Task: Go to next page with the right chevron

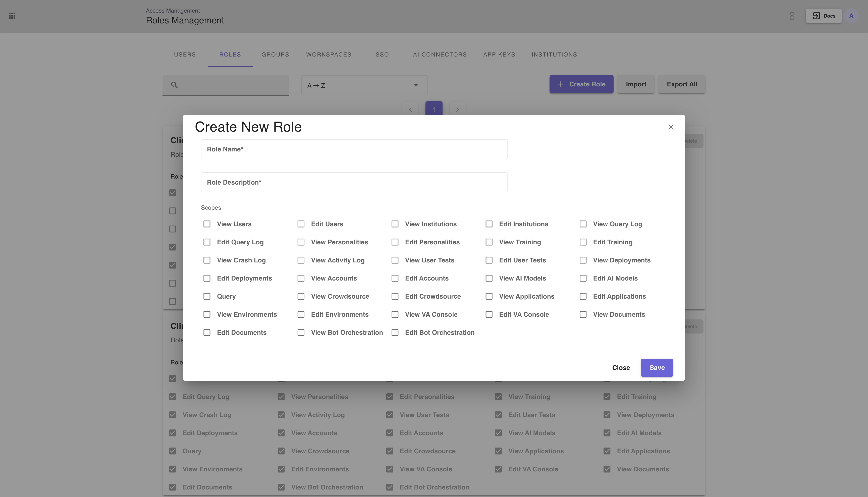Action: (457, 109)
